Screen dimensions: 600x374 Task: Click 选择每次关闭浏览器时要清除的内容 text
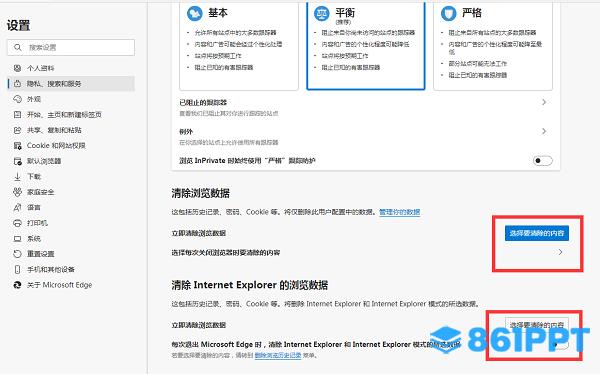[x=226, y=253]
